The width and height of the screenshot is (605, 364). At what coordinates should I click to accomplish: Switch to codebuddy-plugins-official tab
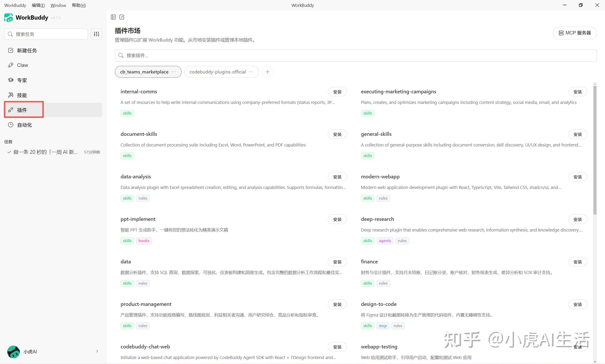(222, 72)
